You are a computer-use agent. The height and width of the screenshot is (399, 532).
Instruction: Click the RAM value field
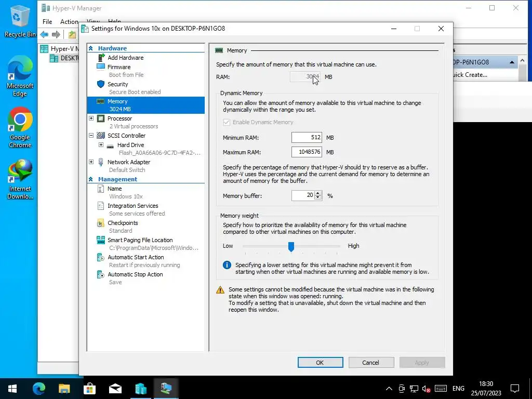[305, 77]
